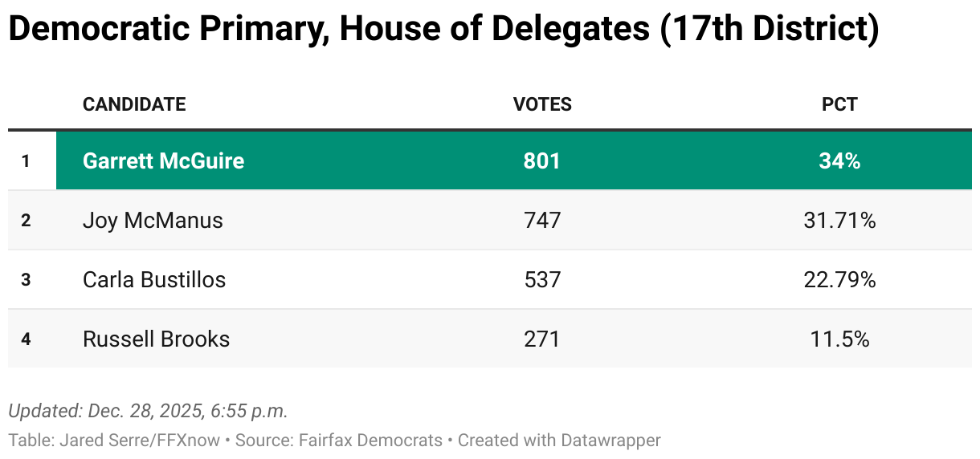Image resolution: width=980 pixels, height=459 pixels.
Task: Click Garrett McGuire's name in the highlighted row
Action: pos(163,160)
